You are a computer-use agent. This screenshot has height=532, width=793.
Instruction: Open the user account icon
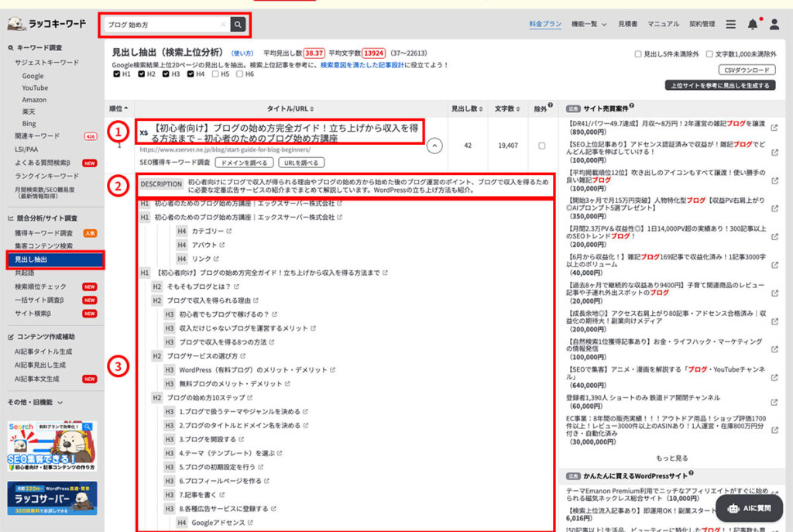[774, 25]
